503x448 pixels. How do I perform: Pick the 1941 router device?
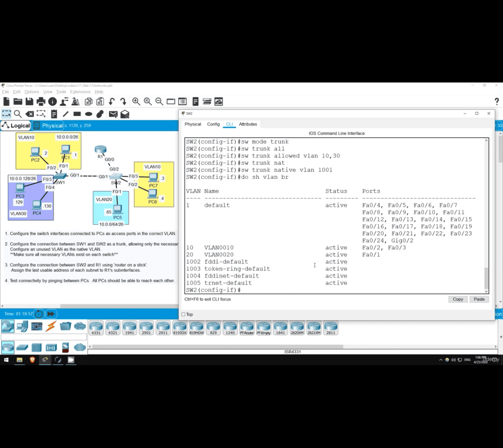pyautogui.click(x=129, y=328)
